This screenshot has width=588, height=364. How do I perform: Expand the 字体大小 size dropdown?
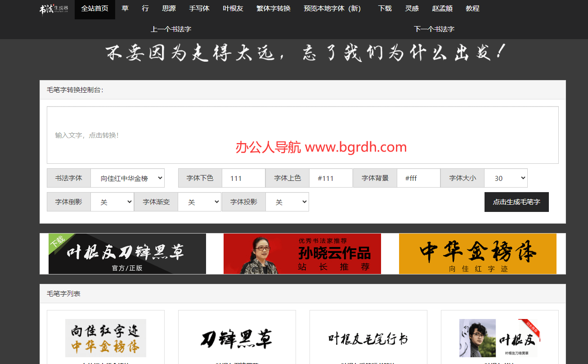pyautogui.click(x=506, y=178)
